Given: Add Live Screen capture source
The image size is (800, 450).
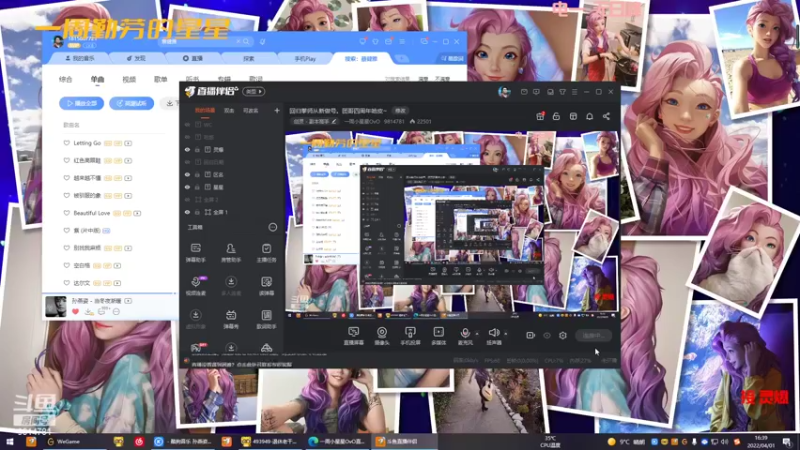Looking at the screenshot, I should [353, 336].
